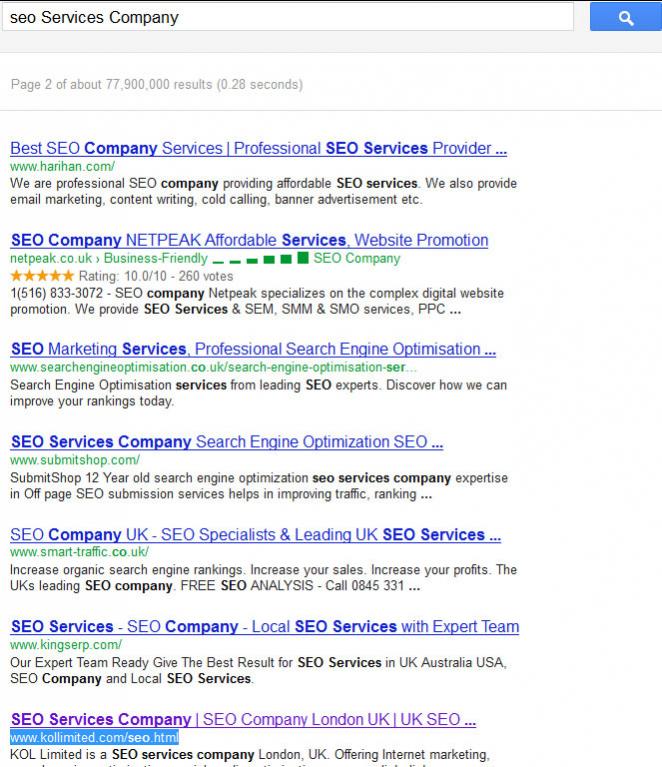Open 'SEO Marketing Services, Professional Search' link
The height and width of the screenshot is (767, 662).
tap(253, 349)
